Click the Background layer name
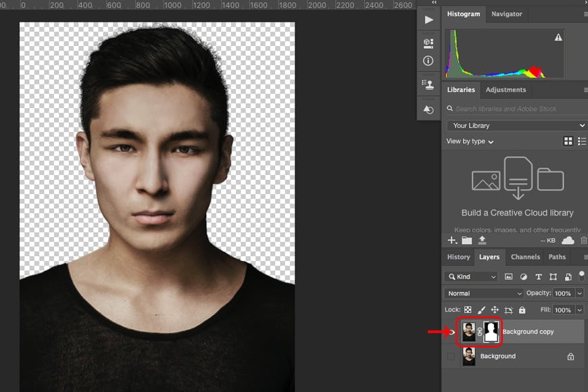This screenshot has width=588, height=392. pos(498,356)
